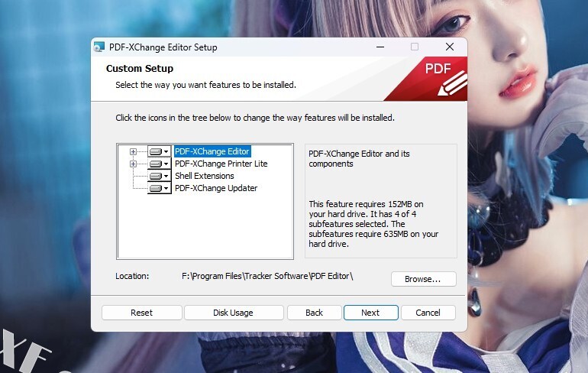Viewport: 588px width, 373px height.
Task: Cancel the PDF-XChange Editor setup
Action: [428, 313]
